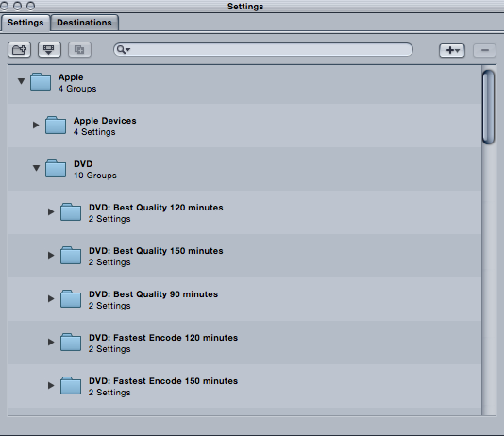The height and width of the screenshot is (436, 504).
Task: Click the '10 Groups' count under DVD
Action: pyautogui.click(x=95, y=176)
